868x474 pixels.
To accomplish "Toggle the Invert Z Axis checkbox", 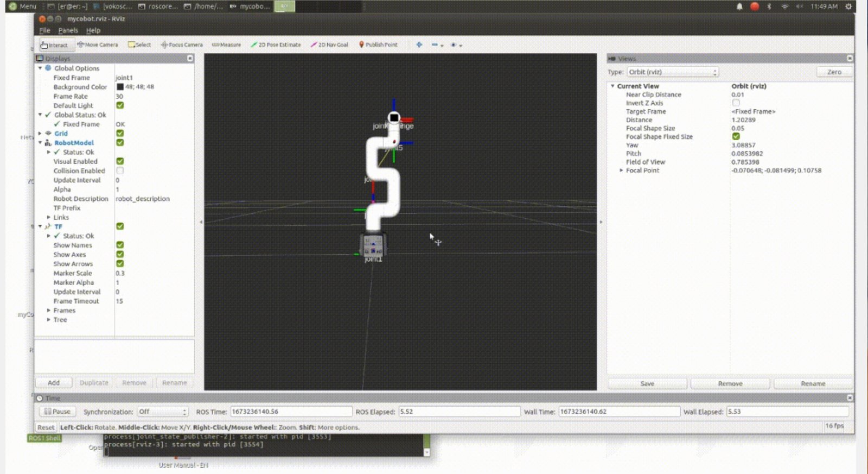I will 736,103.
